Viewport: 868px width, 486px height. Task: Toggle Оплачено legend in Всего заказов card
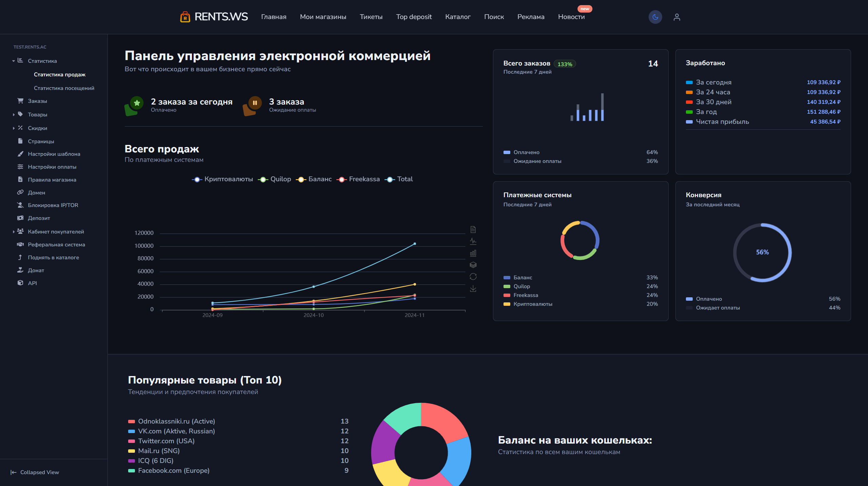pos(521,152)
